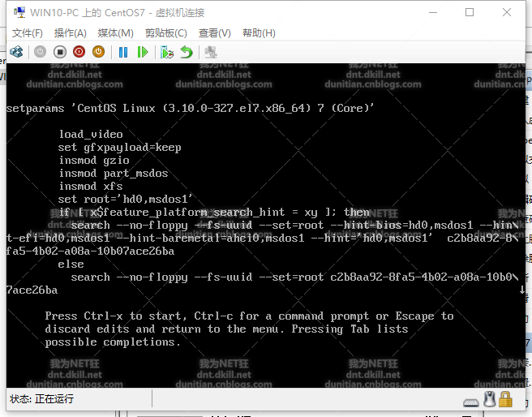Click the "set root='hd0,msdos1'" line
532x417 pixels.
tap(125, 199)
